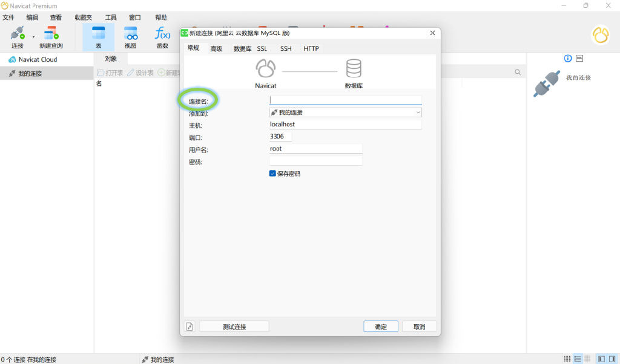The width and height of the screenshot is (620, 364).
Task: Select the 表 tables toolbar icon
Action: tap(99, 37)
